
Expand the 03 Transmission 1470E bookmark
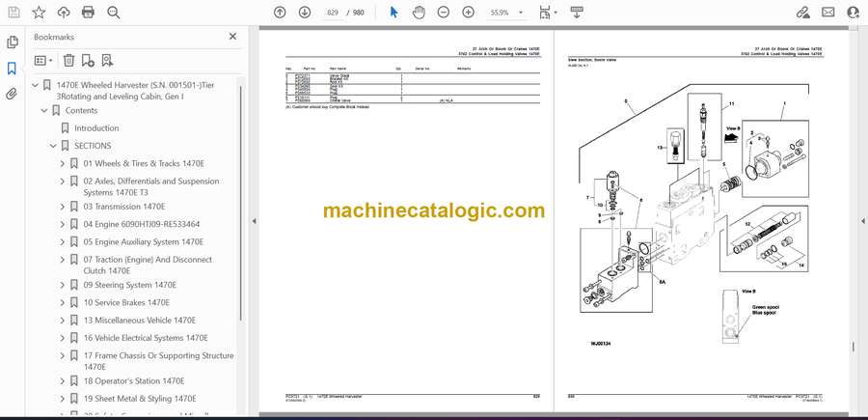(x=63, y=207)
